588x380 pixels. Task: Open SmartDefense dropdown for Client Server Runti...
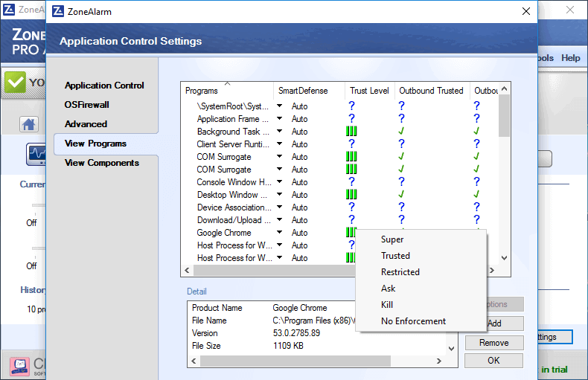click(x=279, y=144)
